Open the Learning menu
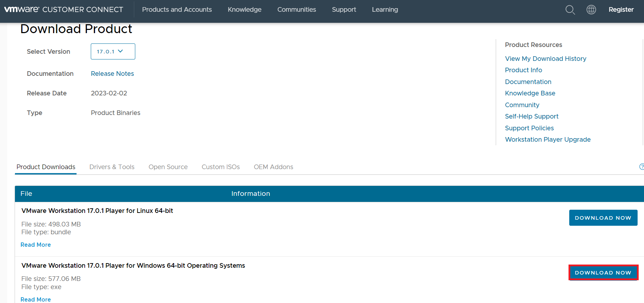The image size is (644, 303). point(385,10)
